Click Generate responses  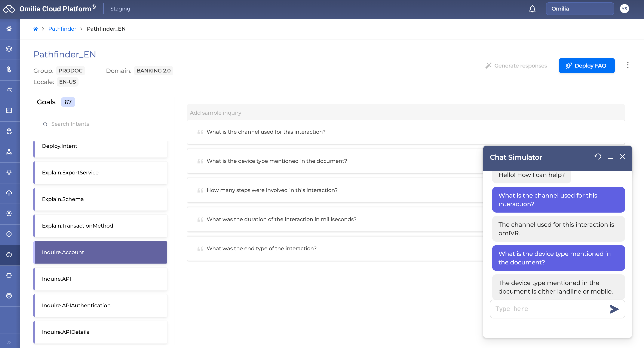click(x=516, y=66)
